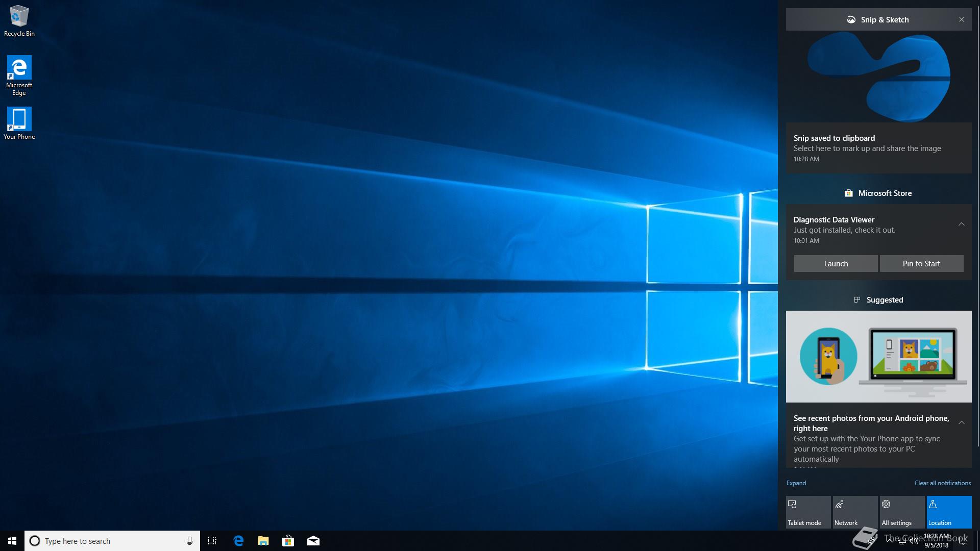Screen dimensions: 980x551
Task: Select the Microsoft Edge desktop shortcut
Action: click(19, 76)
